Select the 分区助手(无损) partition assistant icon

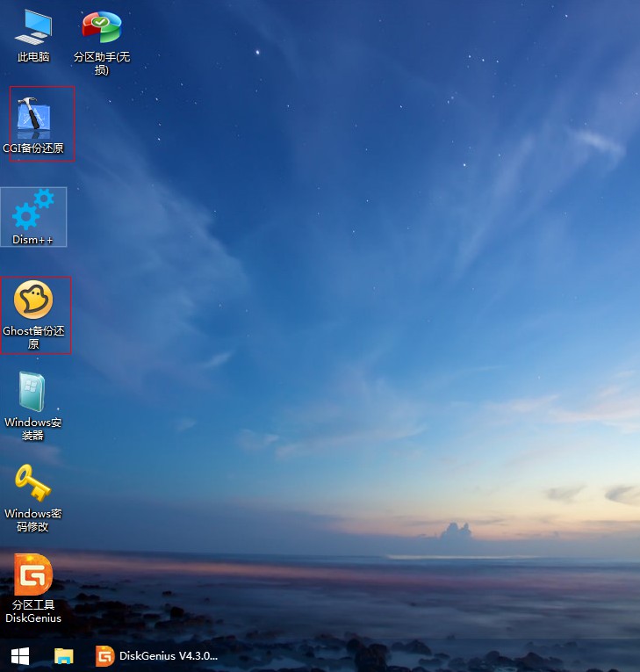tap(101, 27)
